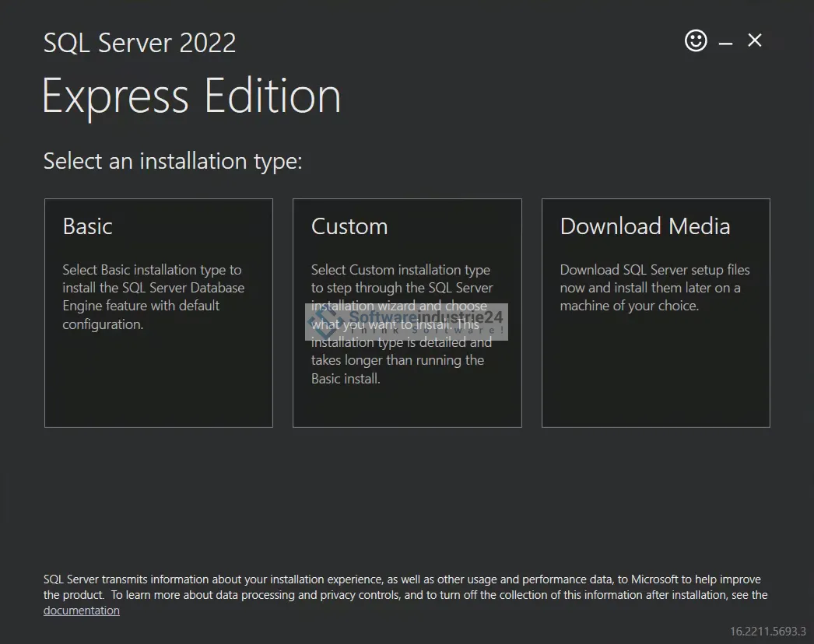Viewport: 814px width, 644px height.
Task: Close the SQL Server 2022 installer
Action: [x=755, y=40]
